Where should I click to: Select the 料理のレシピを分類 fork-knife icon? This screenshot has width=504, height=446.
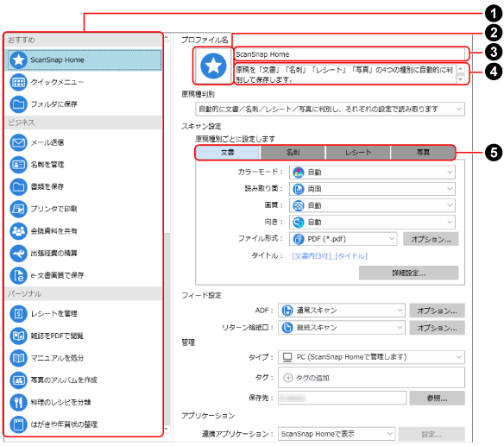[18, 402]
